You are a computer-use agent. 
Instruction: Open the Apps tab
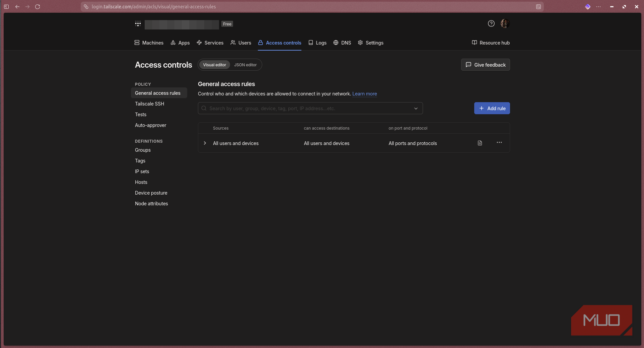click(x=180, y=43)
